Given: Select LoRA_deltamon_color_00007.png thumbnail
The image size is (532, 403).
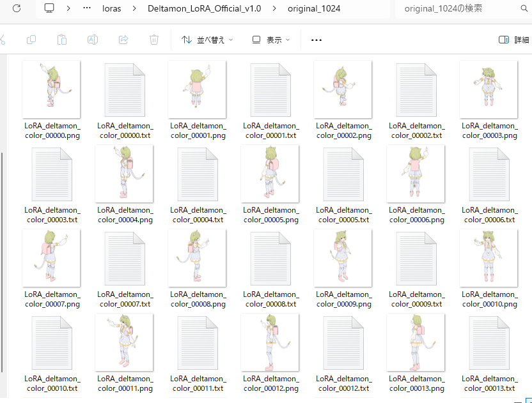Looking at the screenshot, I should tap(51, 258).
